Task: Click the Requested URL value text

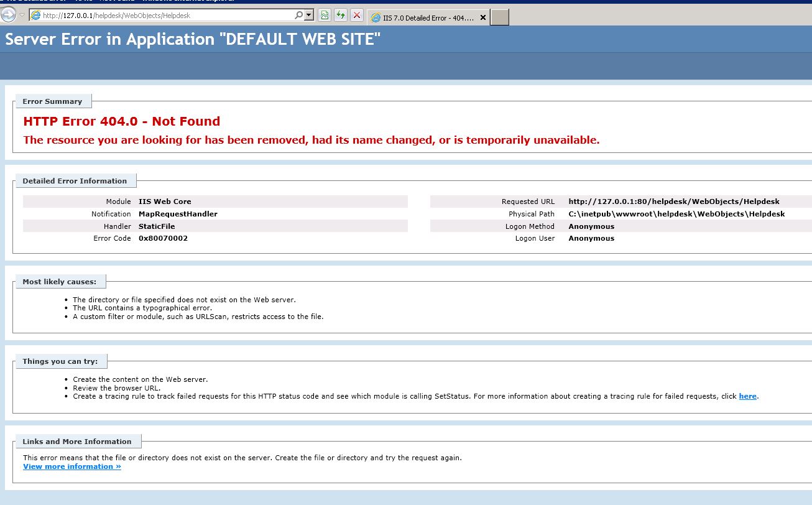Action: pyautogui.click(x=674, y=202)
